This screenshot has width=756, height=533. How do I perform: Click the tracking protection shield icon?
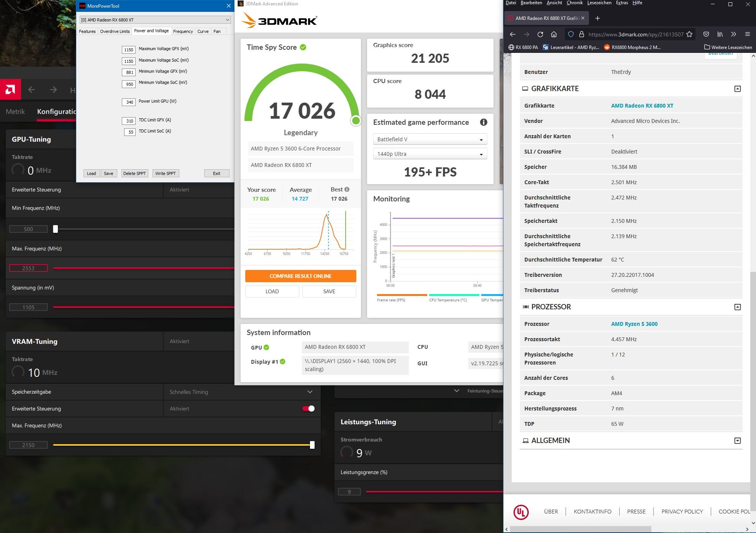click(x=571, y=34)
